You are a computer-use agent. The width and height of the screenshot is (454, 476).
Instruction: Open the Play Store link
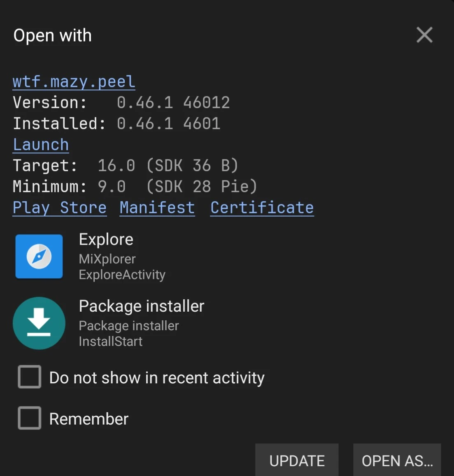(x=60, y=208)
